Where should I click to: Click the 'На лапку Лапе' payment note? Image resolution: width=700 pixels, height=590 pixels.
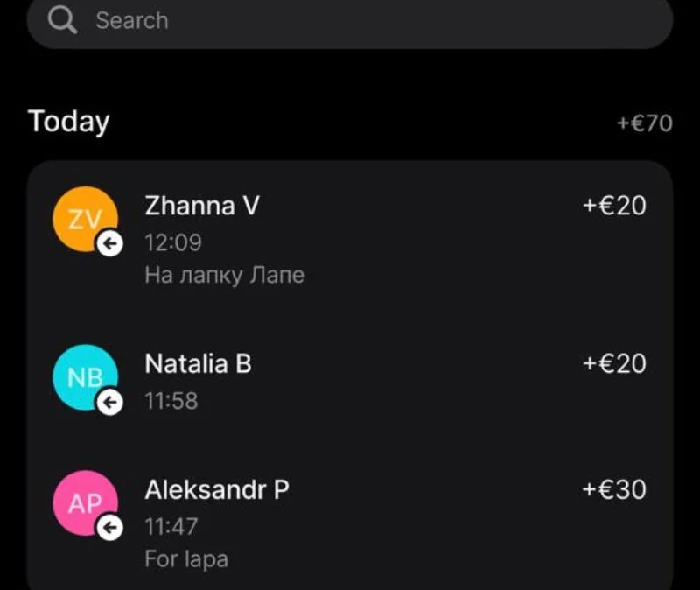tap(224, 275)
